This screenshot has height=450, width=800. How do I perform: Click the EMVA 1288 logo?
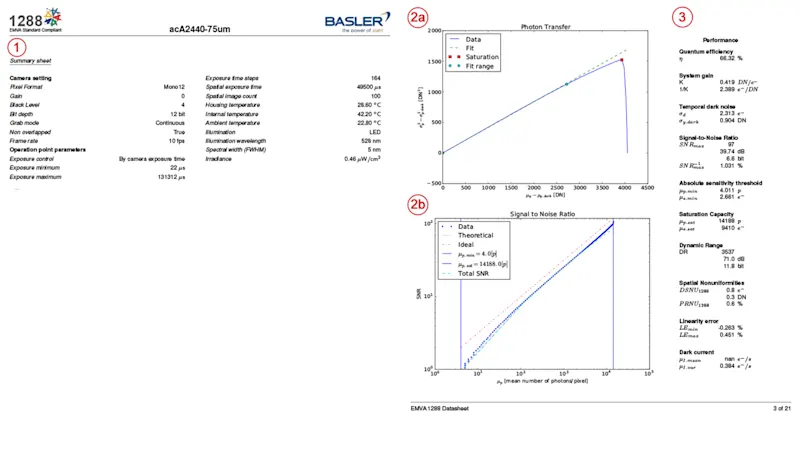(29, 19)
